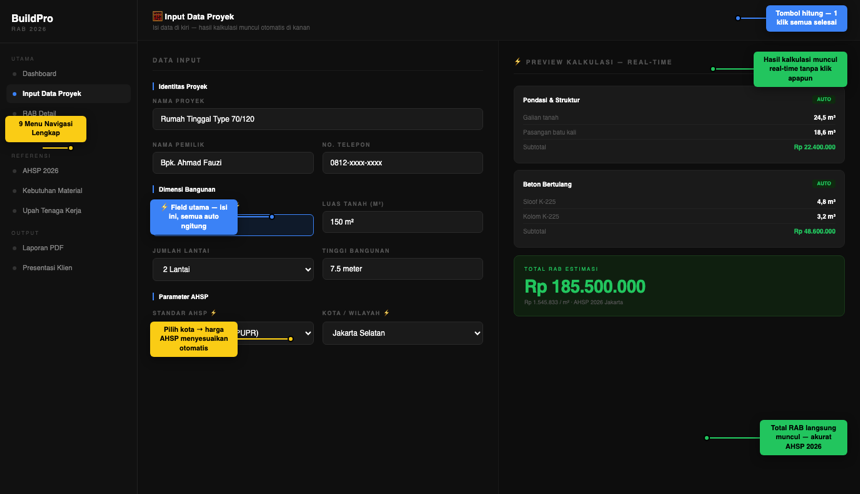The height and width of the screenshot is (494, 860).
Task: Click the Nama Pemilik field Bpk. Ahmad Fauzi
Action: click(x=233, y=163)
